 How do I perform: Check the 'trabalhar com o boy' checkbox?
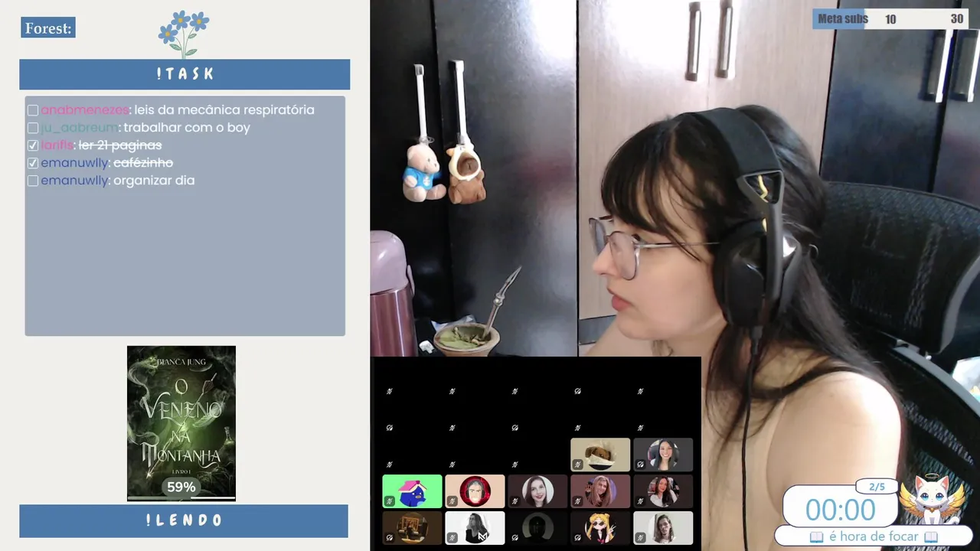click(33, 128)
